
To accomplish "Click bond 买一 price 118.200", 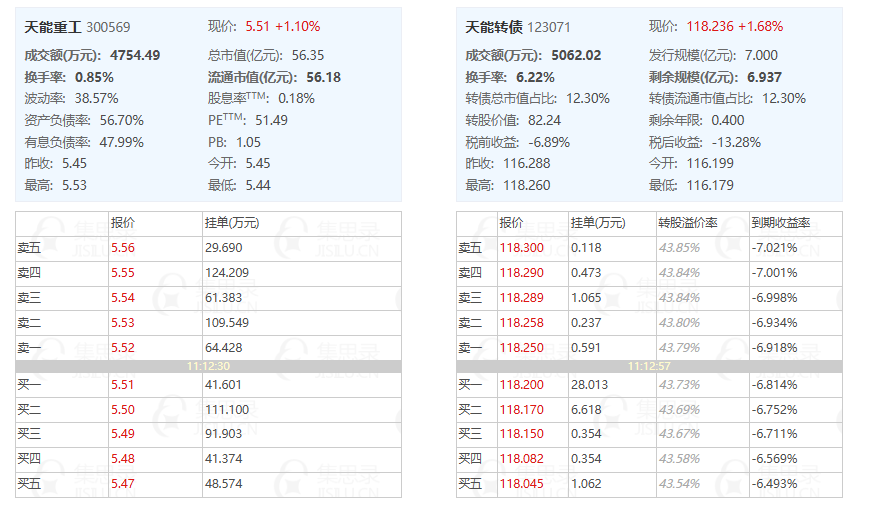I will [522, 385].
